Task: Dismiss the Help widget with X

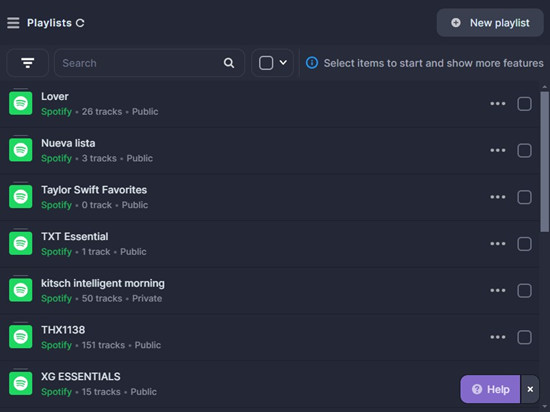Action: coord(530,389)
